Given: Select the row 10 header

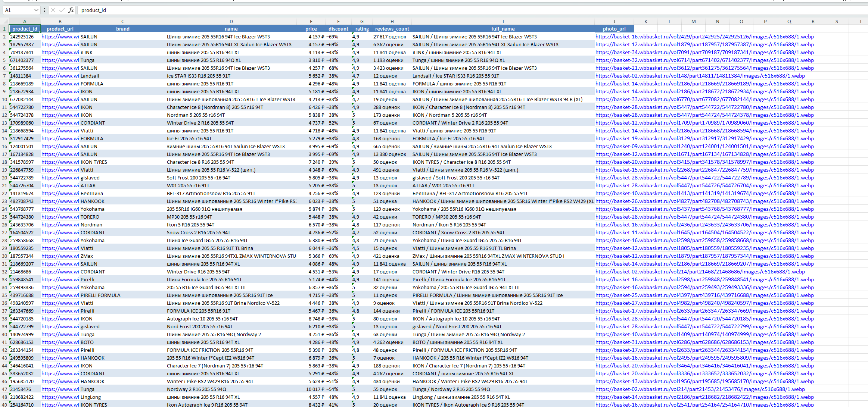Looking at the screenshot, I should pyautogui.click(x=4, y=100).
